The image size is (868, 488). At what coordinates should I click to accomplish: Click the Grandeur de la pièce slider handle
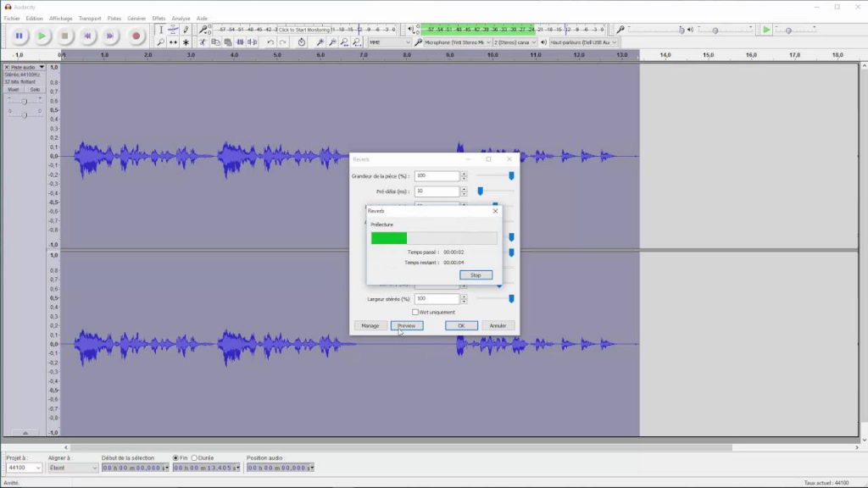[511, 176]
